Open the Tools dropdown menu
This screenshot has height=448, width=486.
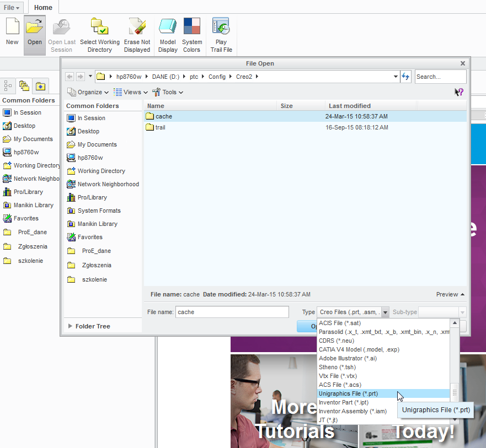[x=167, y=92]
